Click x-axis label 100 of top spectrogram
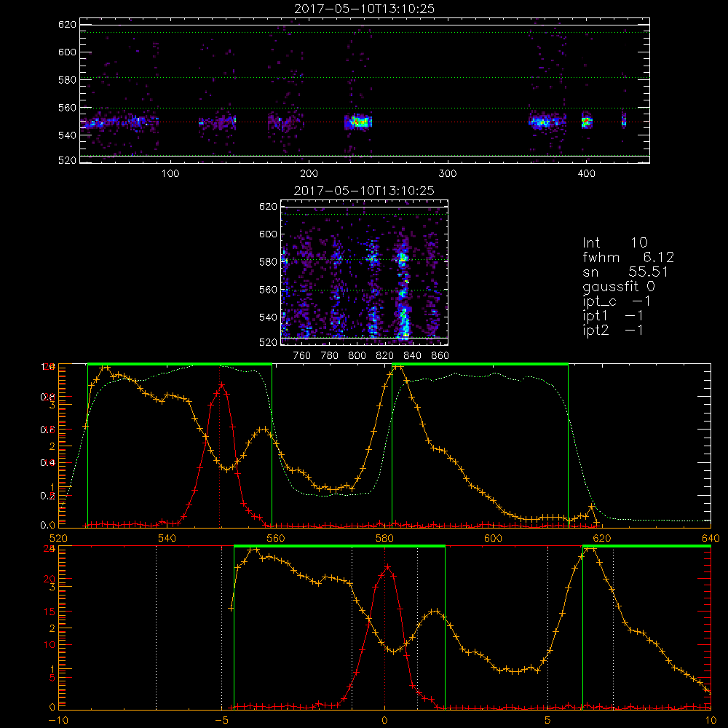The height and width of the screenshot is (728, 728). [170, 174]
